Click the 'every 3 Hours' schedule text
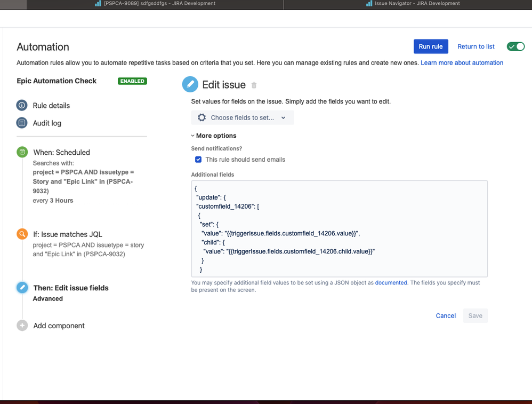This screenshot has height=404, width=532. 53,201
